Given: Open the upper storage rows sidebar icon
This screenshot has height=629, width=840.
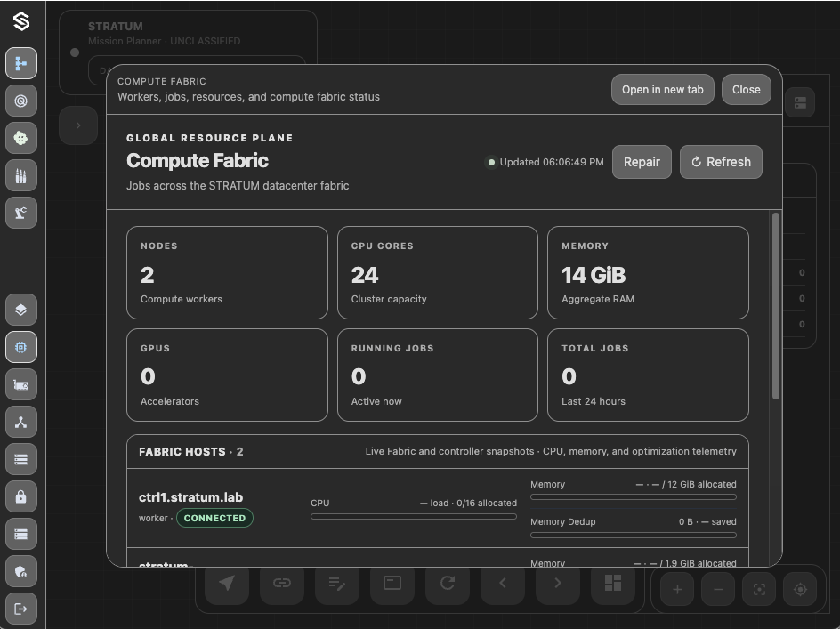Looking at the screenshot, I should (21, 460).
